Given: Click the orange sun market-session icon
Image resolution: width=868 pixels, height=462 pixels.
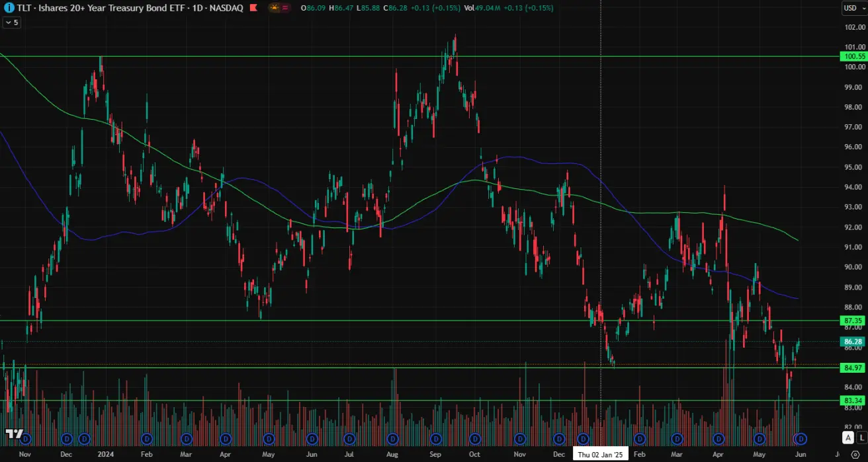Looking at the screenshot, I should pos(275,8).
